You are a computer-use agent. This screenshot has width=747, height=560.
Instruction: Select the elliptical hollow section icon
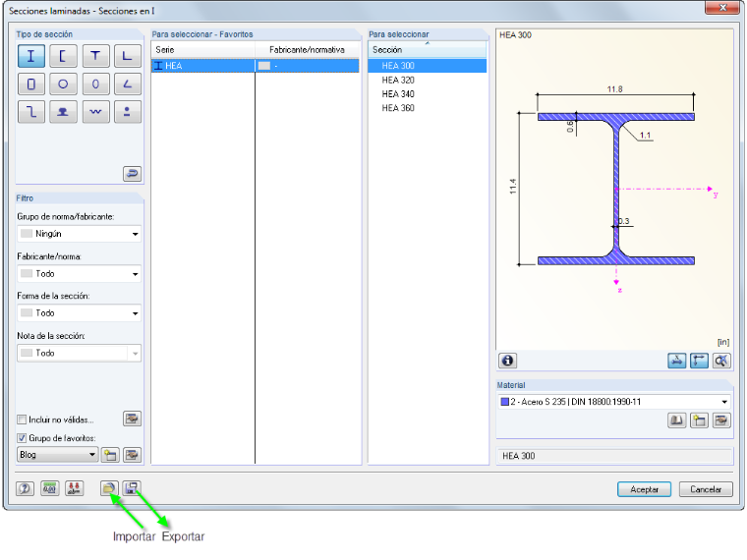click(x=95, y=84)
